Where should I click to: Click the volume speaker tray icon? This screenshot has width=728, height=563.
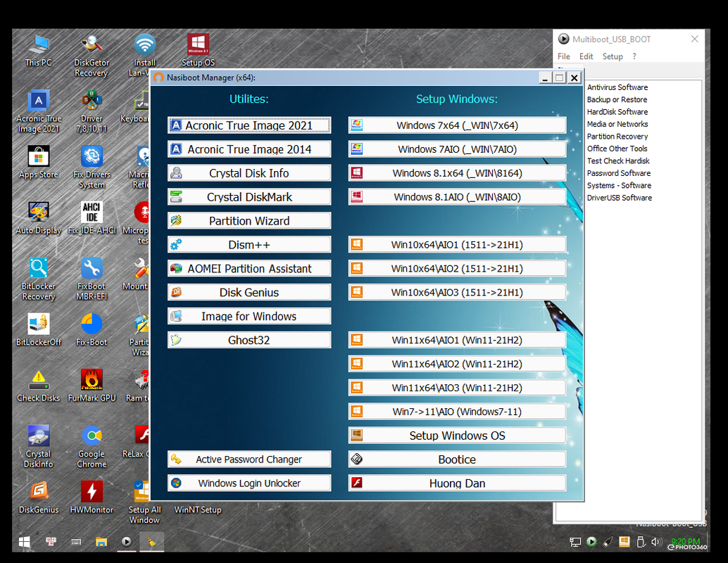coord(655,542)
